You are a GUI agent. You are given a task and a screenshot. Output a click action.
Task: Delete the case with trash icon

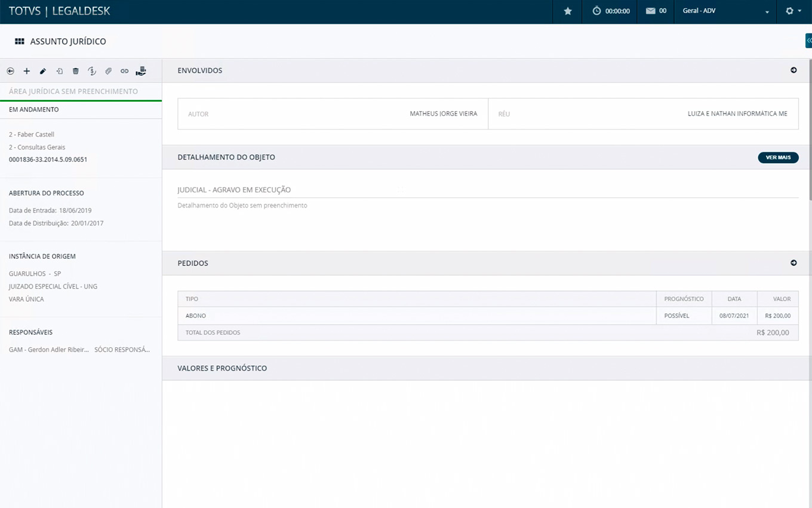76,71
